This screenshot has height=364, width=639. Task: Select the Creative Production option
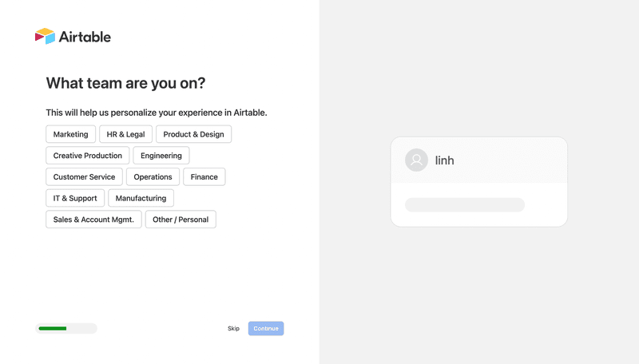point(88,156)
